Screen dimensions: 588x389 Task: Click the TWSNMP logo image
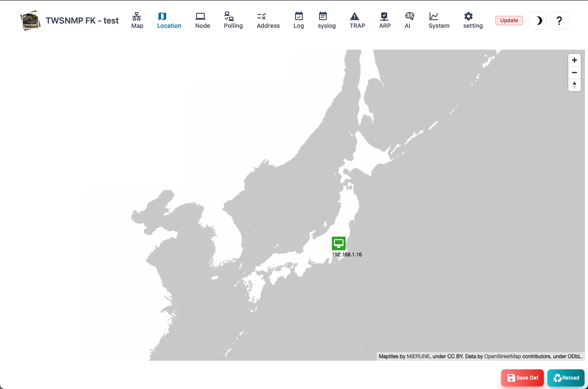point(30,21)
